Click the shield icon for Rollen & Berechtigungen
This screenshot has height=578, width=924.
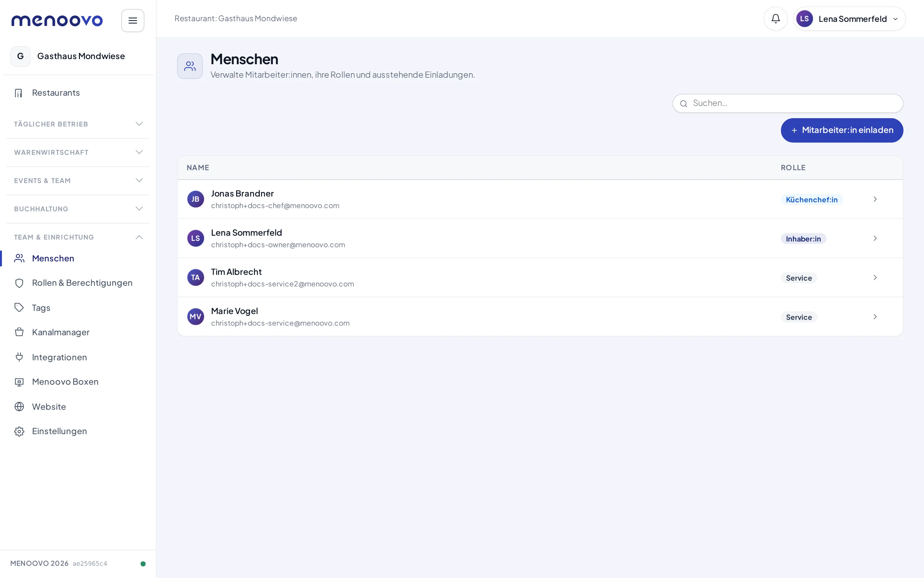coord(19,283)
